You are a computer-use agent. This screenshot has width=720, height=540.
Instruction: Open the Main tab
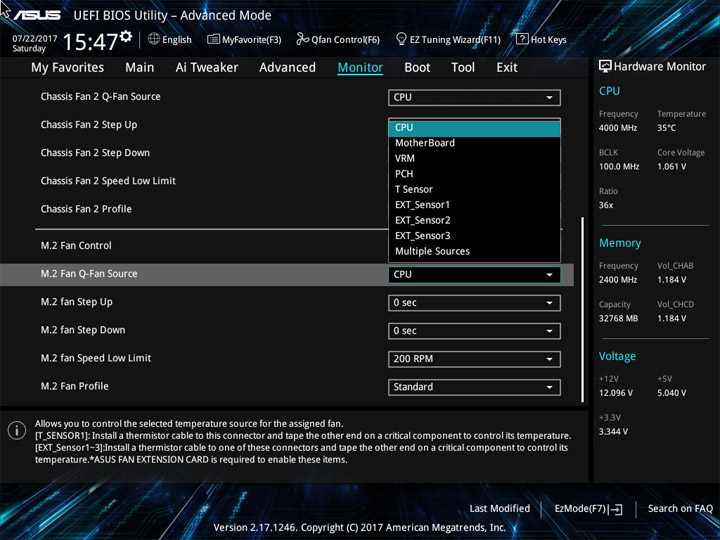point(140,68)
